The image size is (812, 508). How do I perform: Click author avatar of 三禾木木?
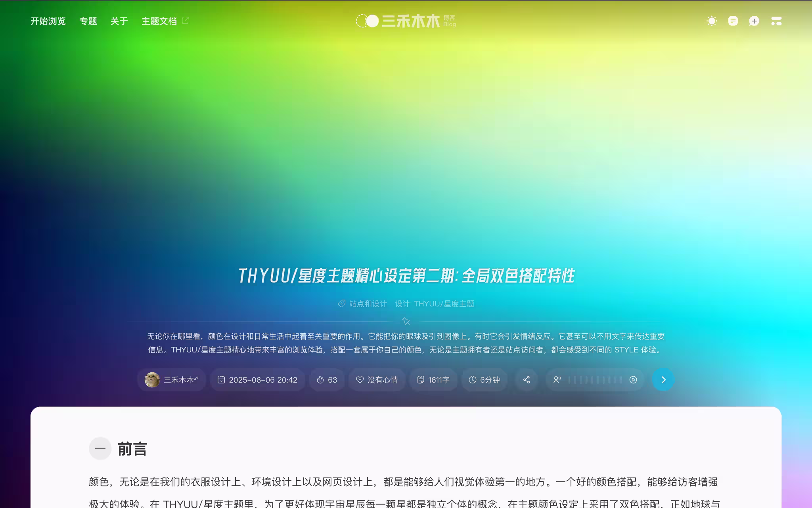(152, 380)
